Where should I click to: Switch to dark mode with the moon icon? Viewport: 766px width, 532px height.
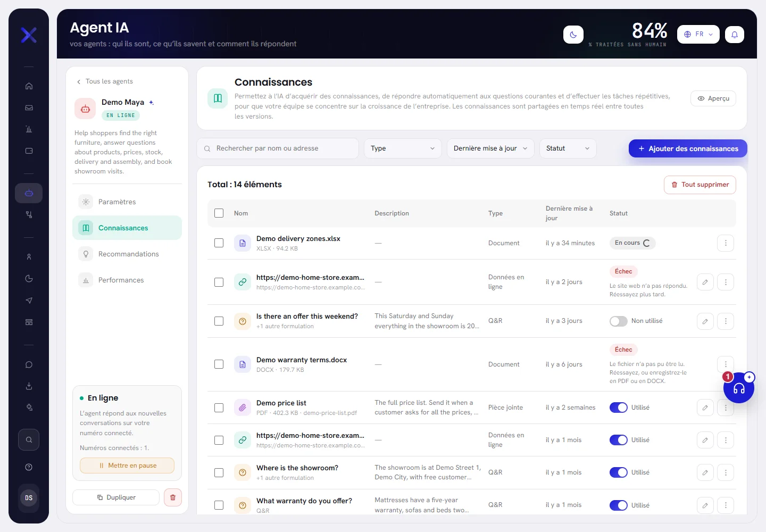tap(573, 35)
